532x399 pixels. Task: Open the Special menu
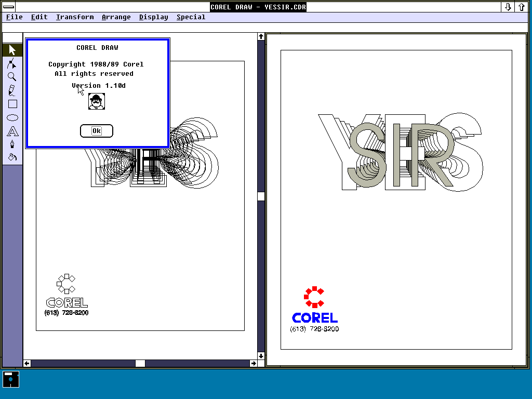[191, 17]
